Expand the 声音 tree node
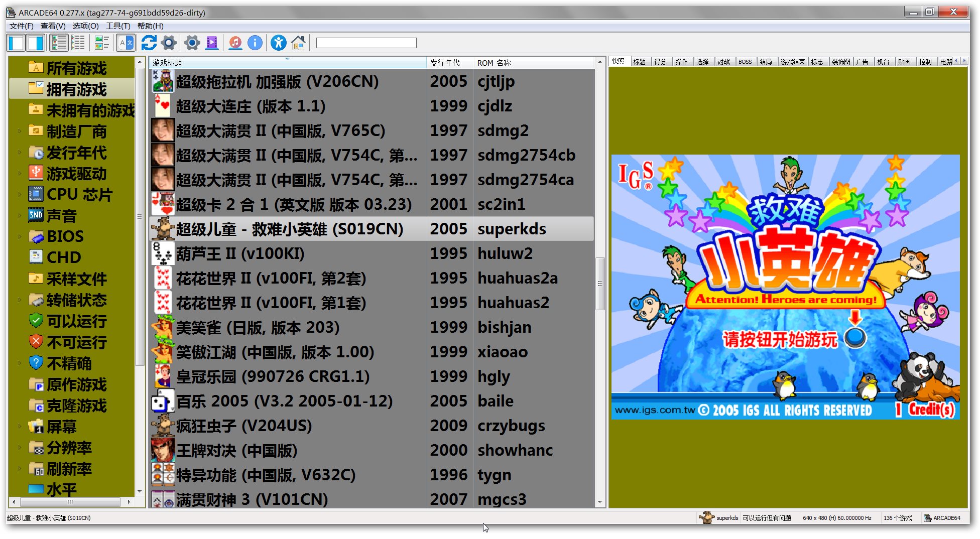The height and width of the screenshot is (539, 980). [x=20, y=216]
